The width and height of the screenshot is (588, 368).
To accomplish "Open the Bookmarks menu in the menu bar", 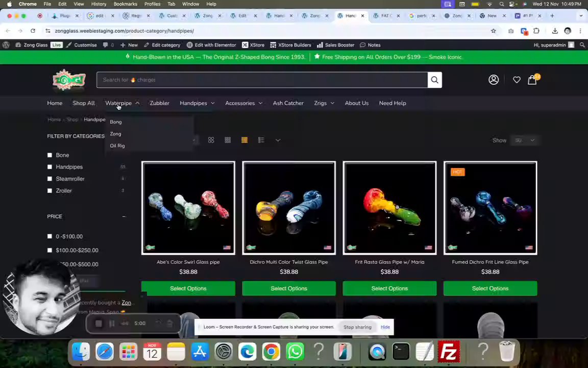I will tap(125, 4).
